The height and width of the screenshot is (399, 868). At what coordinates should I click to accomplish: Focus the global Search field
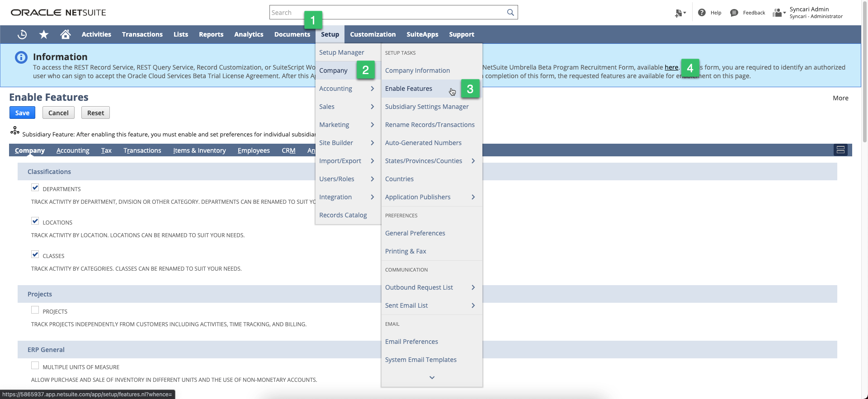tap(388, 13)
